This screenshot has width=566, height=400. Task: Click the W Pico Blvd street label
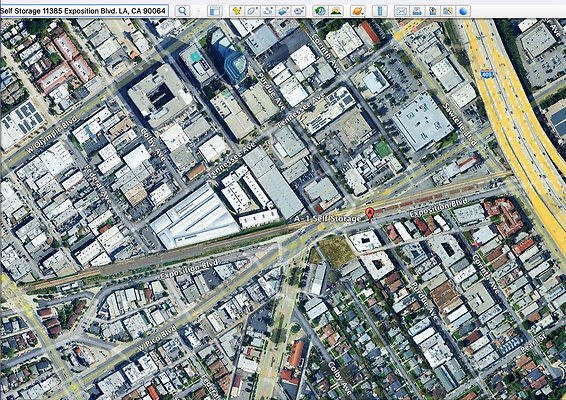[x=157, y=338]
